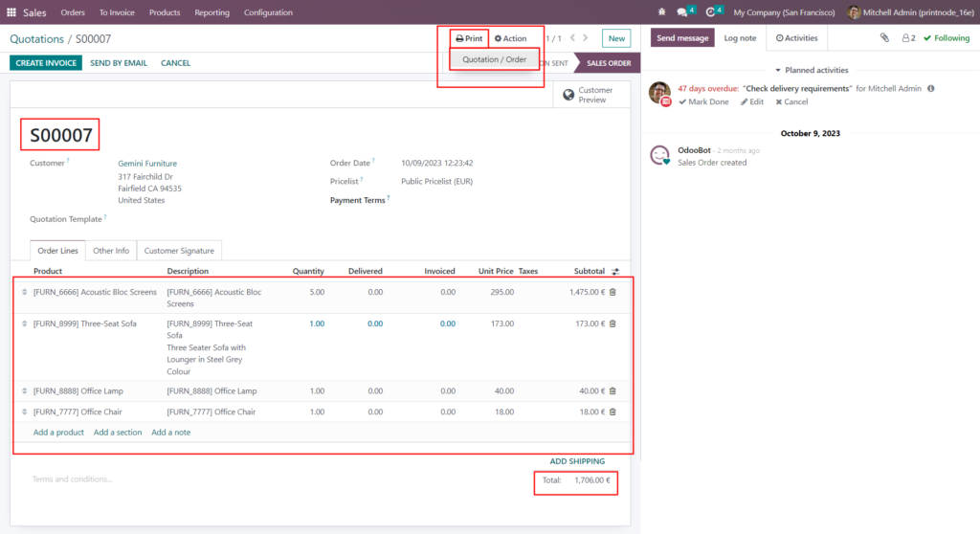The image size is (980, 534).
Task: Click the New button
Action: coord(616,39)
